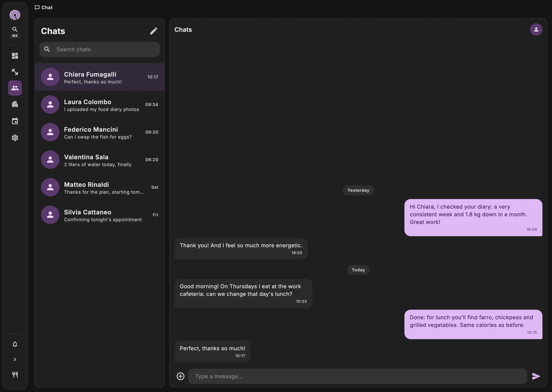Click the 09:34 timestamp on Laura's chat
The width and height of the screenshot is (552, 392).
point(152,104)
